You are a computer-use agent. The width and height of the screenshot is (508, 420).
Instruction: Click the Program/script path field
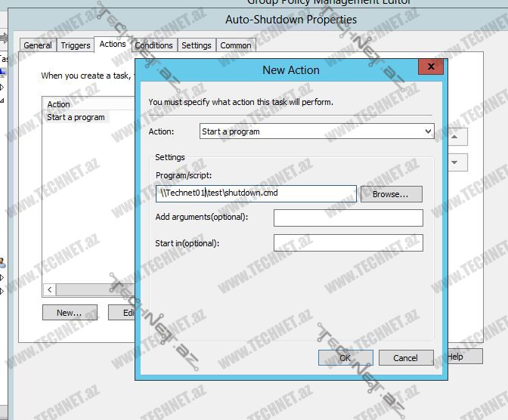(x=257, y=193)
